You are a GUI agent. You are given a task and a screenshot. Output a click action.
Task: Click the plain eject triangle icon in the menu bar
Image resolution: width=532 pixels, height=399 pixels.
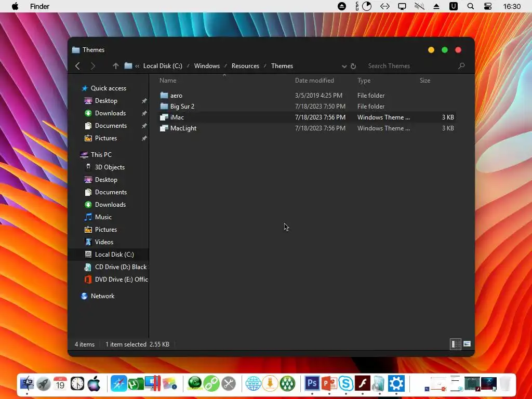436,6
